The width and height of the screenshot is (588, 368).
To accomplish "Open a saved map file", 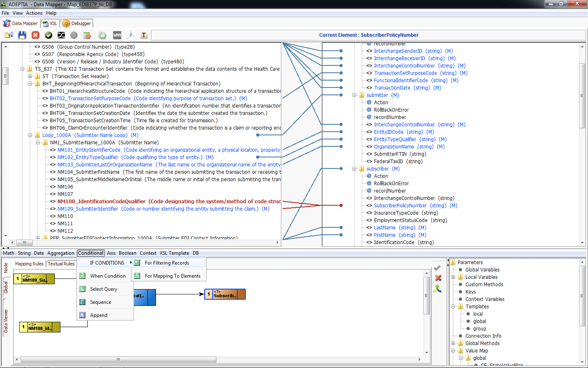I will [x=8, y=35].
